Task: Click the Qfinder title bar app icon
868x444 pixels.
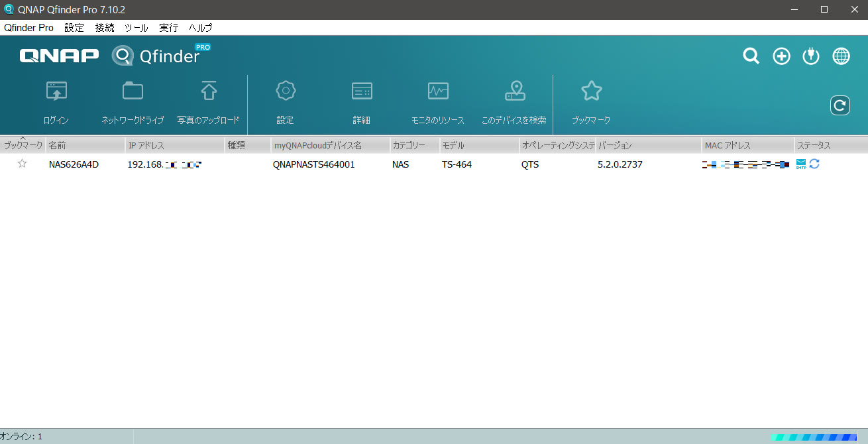Action: point(9,9)
